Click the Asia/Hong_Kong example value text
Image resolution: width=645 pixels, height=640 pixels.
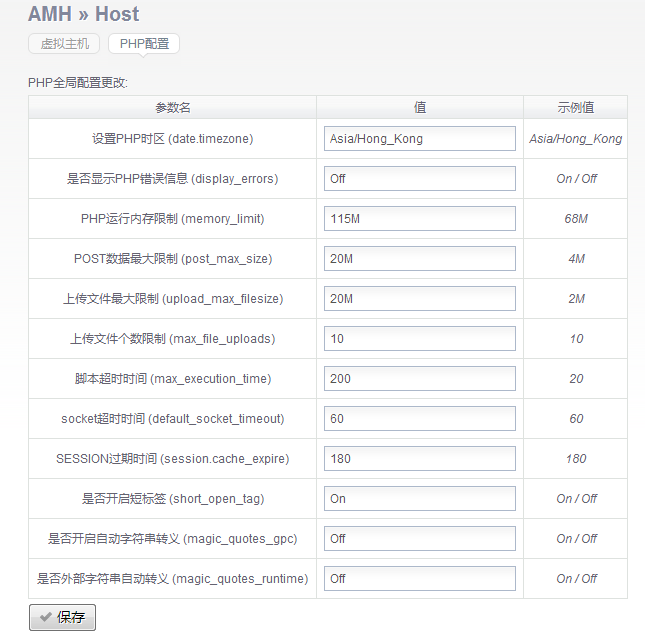575,139
